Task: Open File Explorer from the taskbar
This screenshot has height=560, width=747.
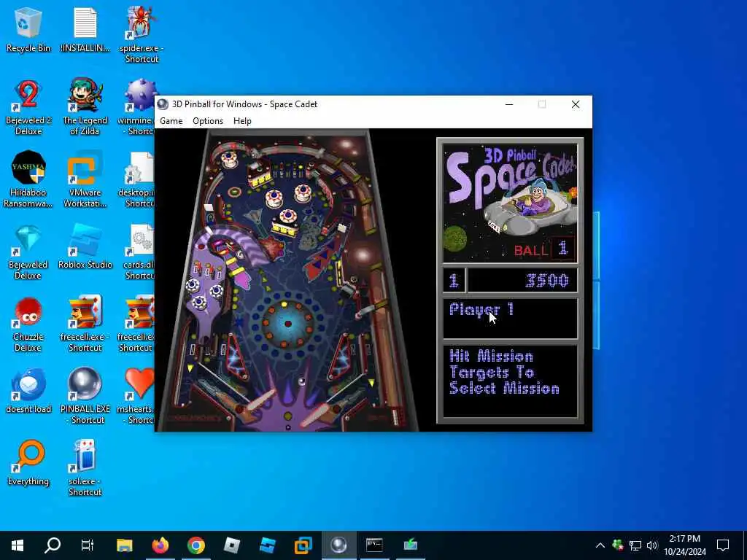Action: click(x=124, y=545)
